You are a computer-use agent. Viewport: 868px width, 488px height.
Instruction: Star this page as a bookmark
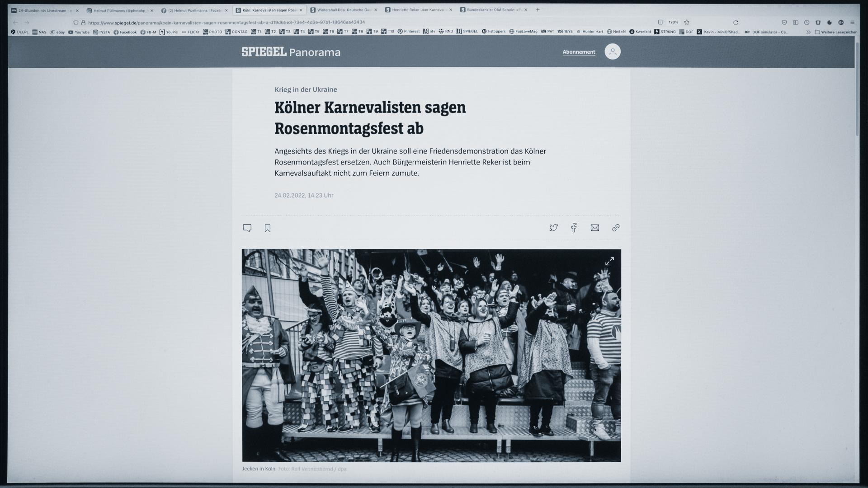tap(687, 22)
